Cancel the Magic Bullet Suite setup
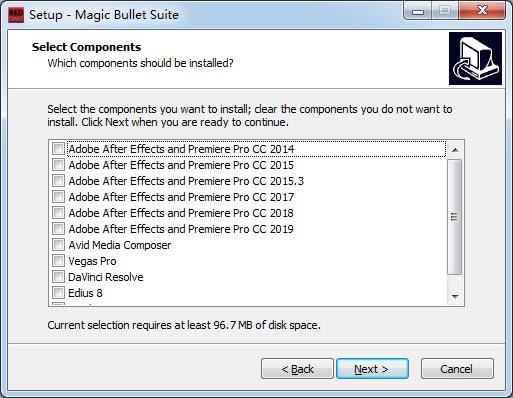The height and width of the screenshot is (398, 513). (x=457, y=369)
